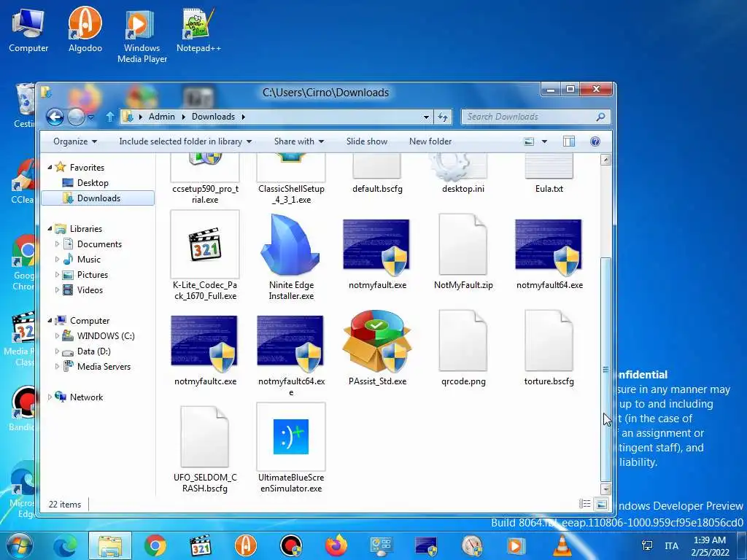Open Include selected folder in library dropdown

pos(185,141)
